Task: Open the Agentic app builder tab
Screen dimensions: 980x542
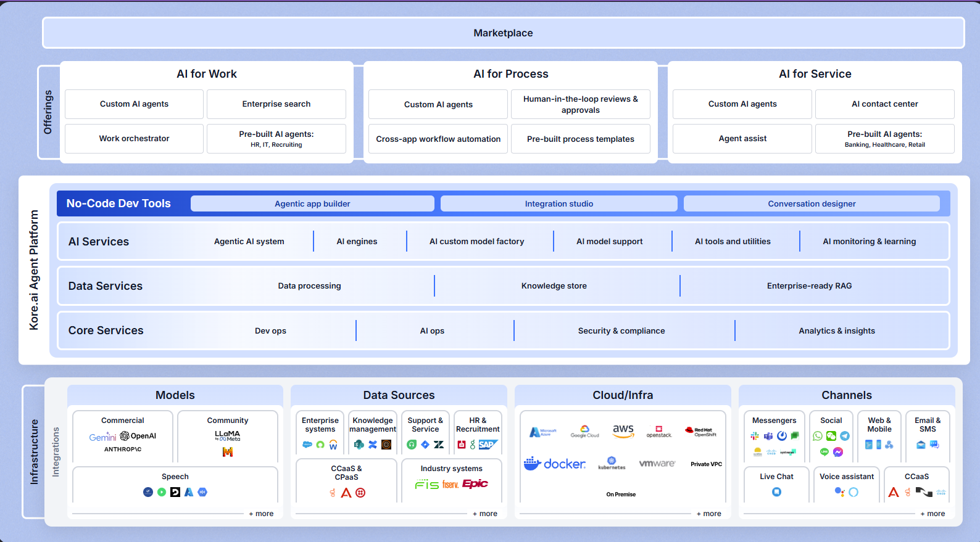Action: pyautogui.click(x=312, y=204)
